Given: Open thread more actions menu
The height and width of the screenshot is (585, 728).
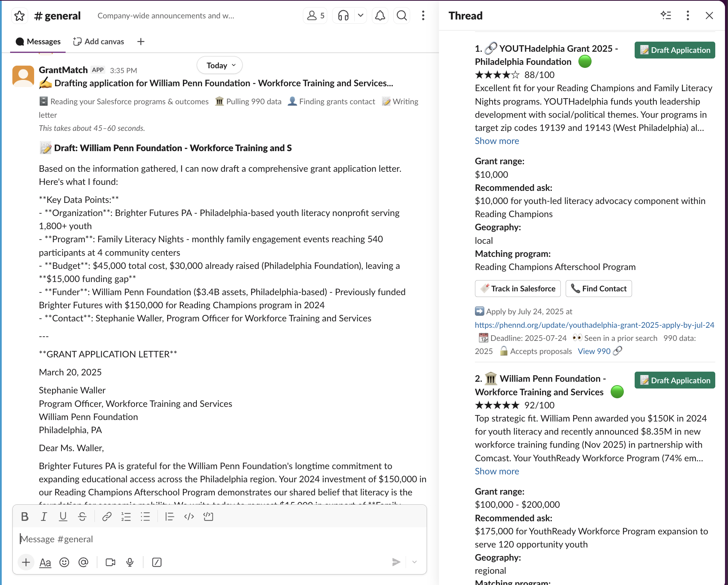Looking at the screenshot, I should 688,16.
